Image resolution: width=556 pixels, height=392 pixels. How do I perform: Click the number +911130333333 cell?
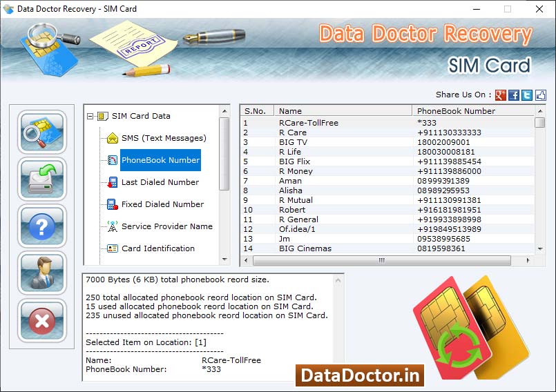click(449, 133)
